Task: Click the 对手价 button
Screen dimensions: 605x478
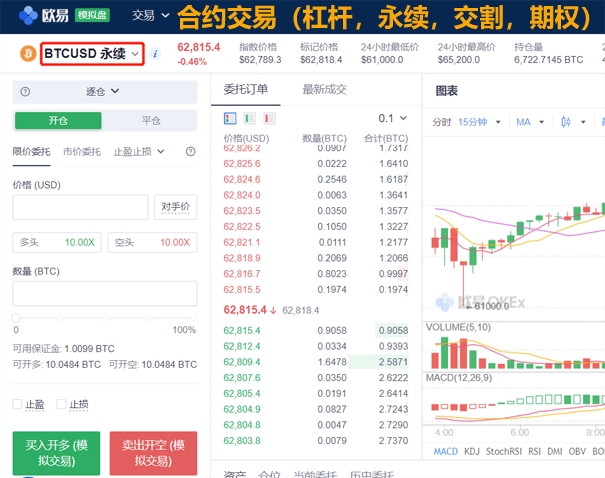Action: pyautogui.click(x=176, y=207)
